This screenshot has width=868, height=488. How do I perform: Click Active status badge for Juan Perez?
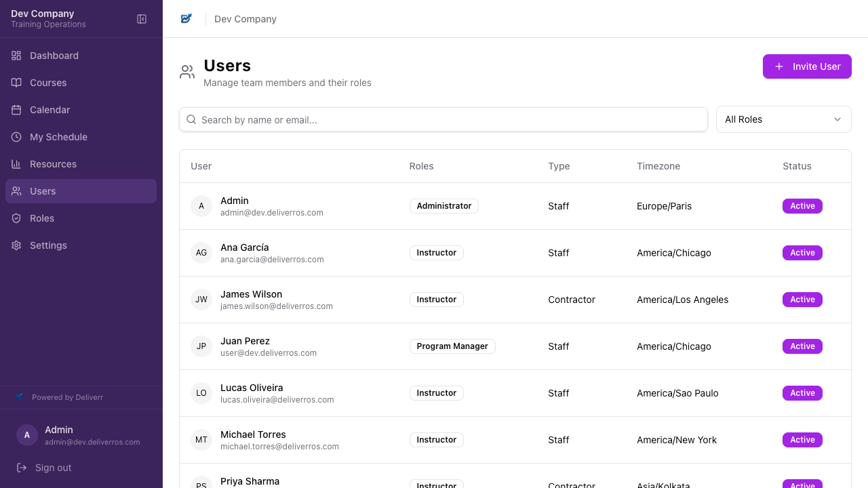[802, 346]
